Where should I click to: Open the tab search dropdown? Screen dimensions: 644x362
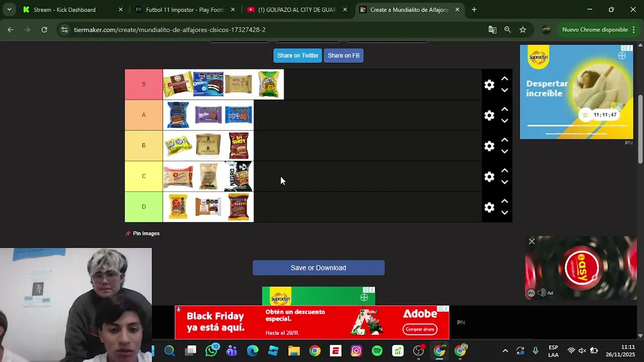pyautogui.click(x=9, y=10)
